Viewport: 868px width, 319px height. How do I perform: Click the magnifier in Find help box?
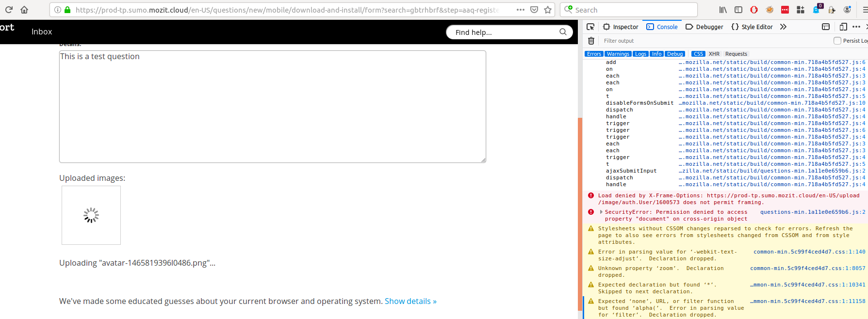pos(563,32)
